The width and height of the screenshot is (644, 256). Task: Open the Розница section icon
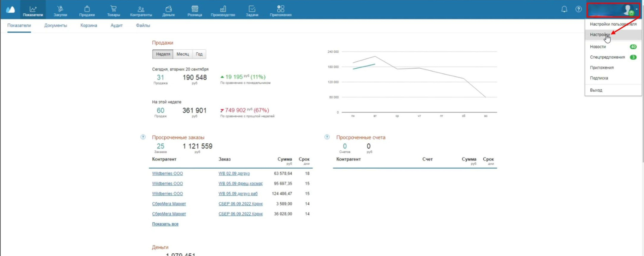195,9
